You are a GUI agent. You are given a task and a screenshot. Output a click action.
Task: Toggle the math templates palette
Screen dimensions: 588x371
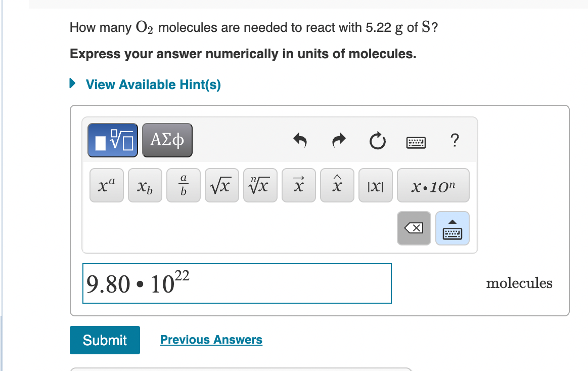point(112,140)
